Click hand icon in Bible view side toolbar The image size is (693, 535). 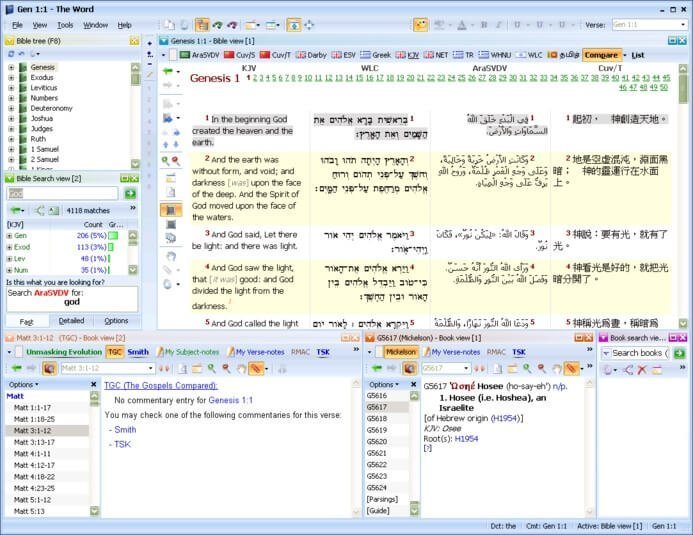click(171, 256)
